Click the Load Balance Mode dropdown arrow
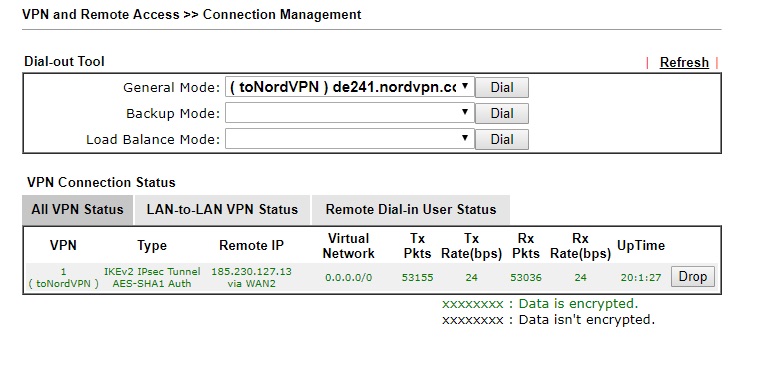 pos(464,139)
